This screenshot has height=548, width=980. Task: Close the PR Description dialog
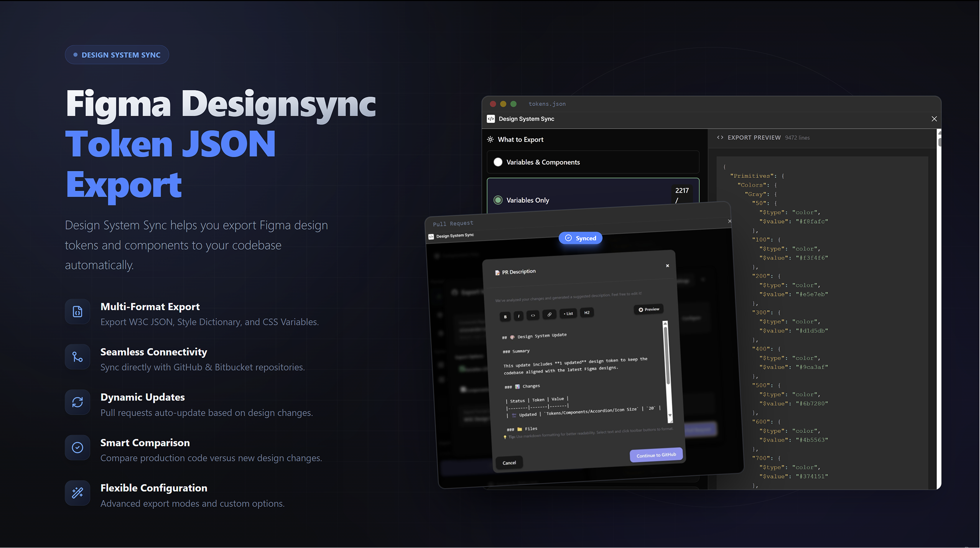[667, 266]
